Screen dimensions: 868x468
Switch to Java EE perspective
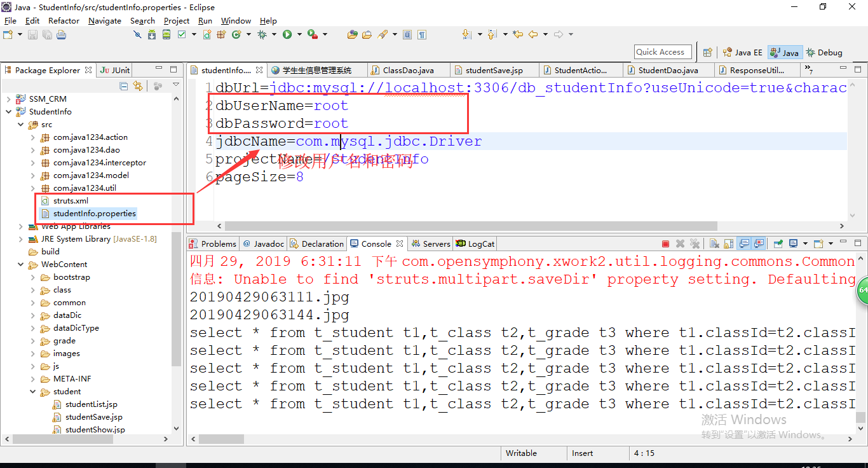[x=742, y=53]
